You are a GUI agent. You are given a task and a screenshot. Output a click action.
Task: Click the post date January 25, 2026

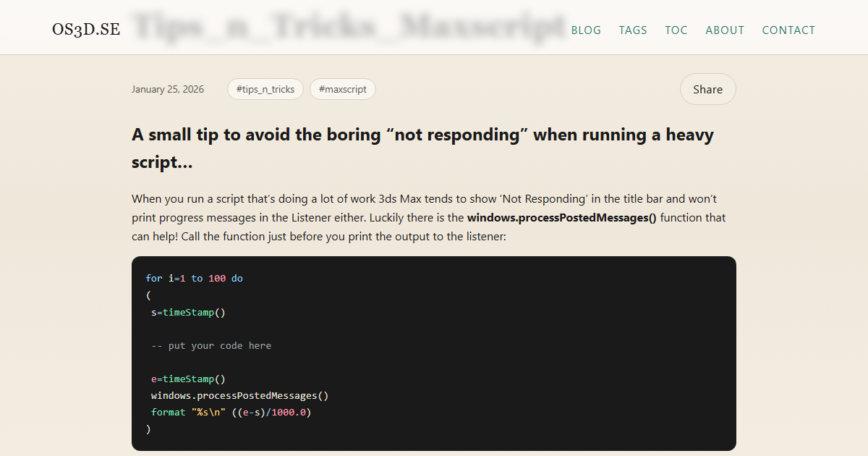tap(168, 88)
